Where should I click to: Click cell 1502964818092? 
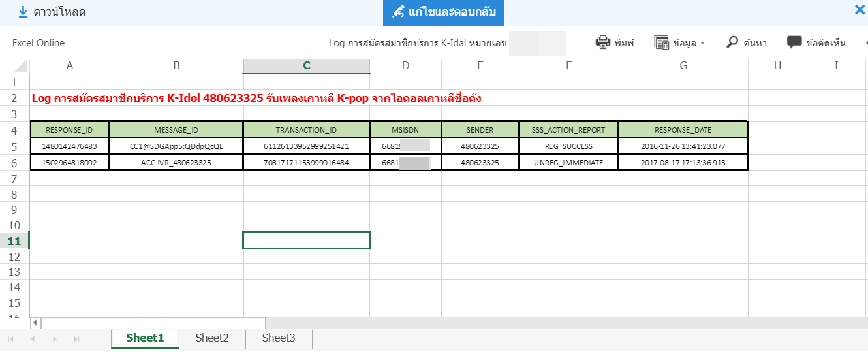[x=69, y=163]
